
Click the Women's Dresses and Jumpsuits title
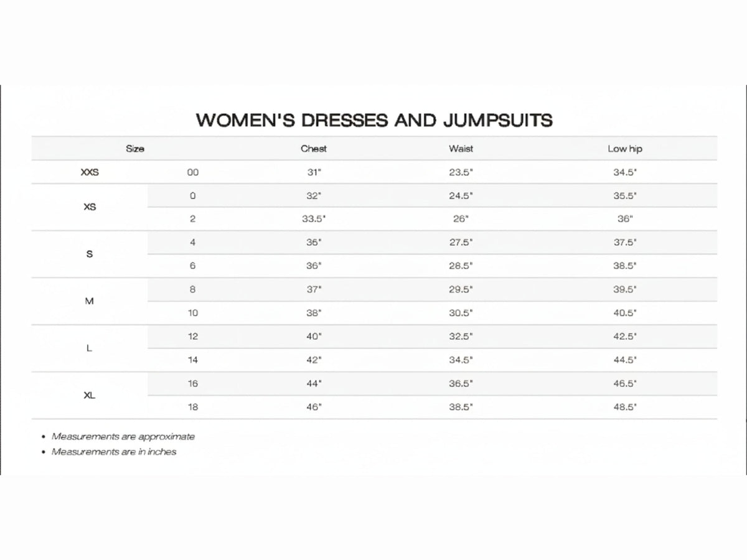[374, 120]
